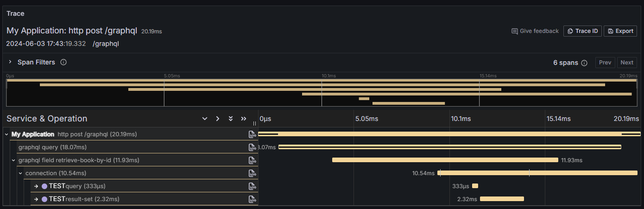Click the column resize divider handle
Viewport: 644px width, 209px height.
point(254,123)
